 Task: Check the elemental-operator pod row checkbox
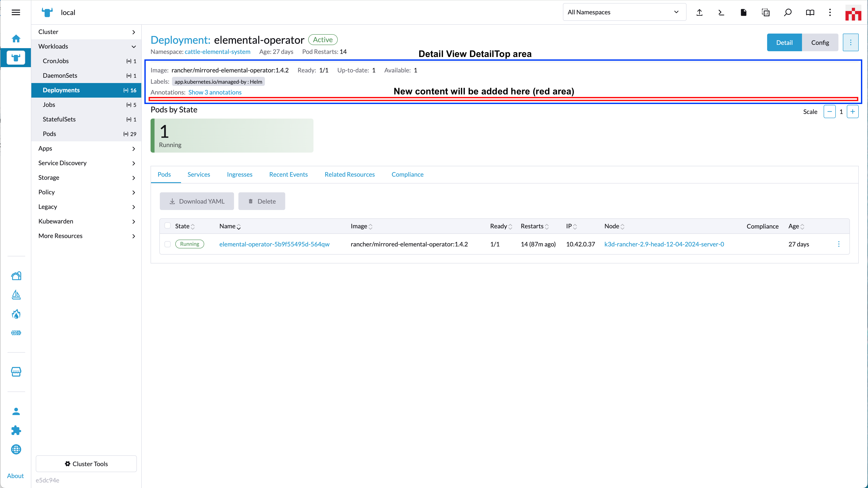(168, 244)
